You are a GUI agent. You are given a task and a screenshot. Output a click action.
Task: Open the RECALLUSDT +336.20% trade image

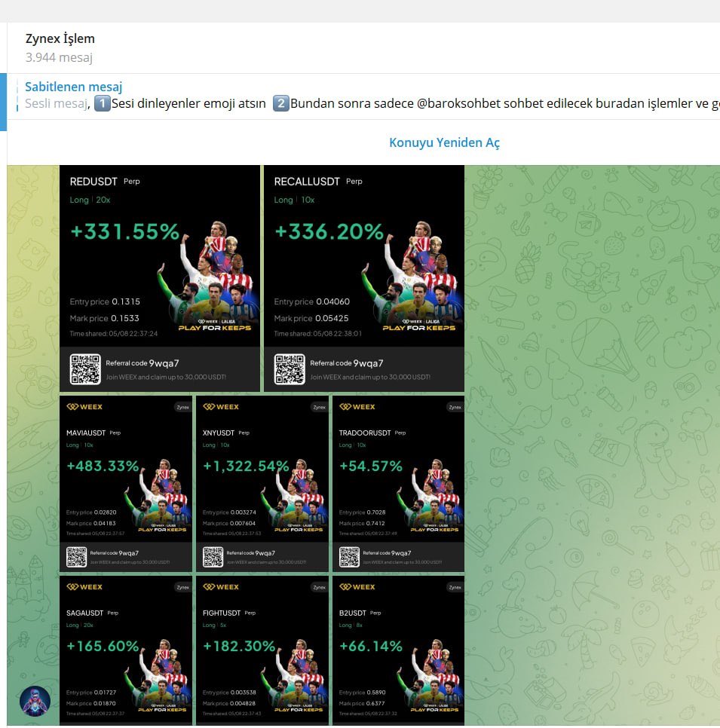coord(364,278)
